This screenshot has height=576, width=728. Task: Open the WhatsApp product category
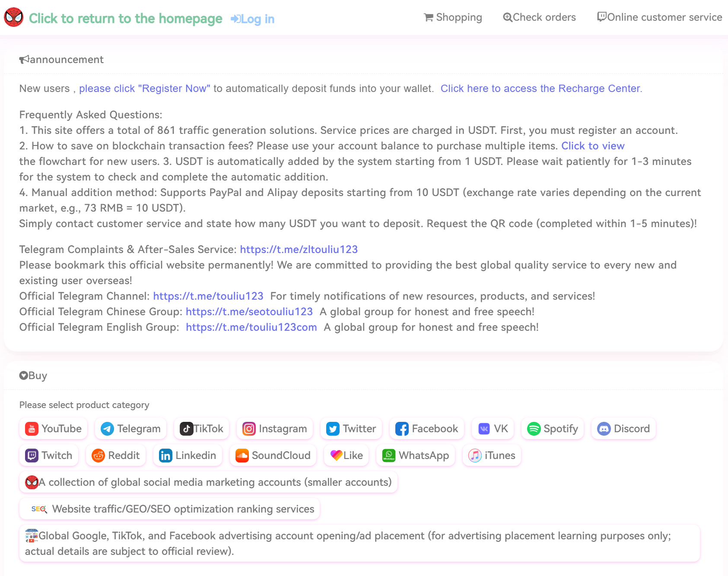[416, 456]
